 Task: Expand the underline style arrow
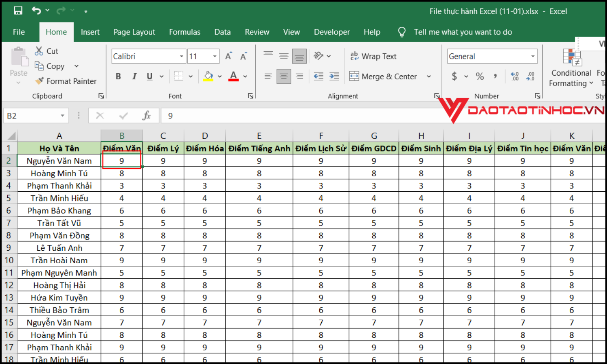click(161, 76)
